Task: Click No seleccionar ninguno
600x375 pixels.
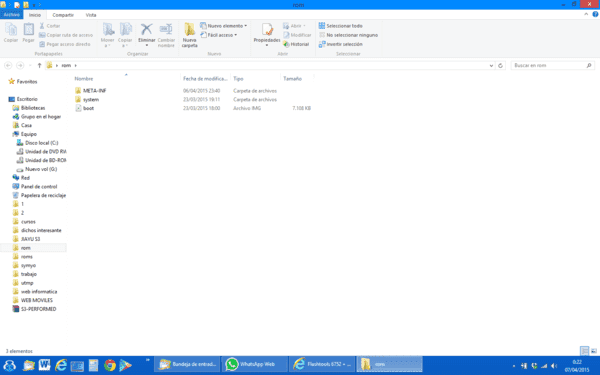Action: (x=348, y=35)
